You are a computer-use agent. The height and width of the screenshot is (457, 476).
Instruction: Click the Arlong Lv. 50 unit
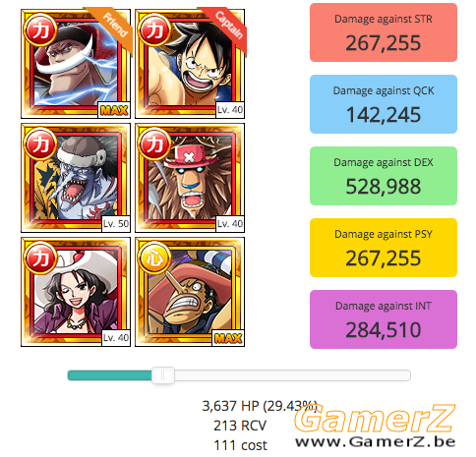click(76, 178)
